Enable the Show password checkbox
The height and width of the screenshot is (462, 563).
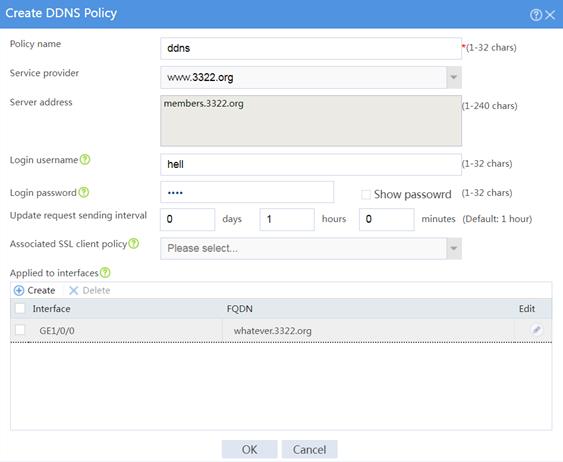tap(366, 195)
